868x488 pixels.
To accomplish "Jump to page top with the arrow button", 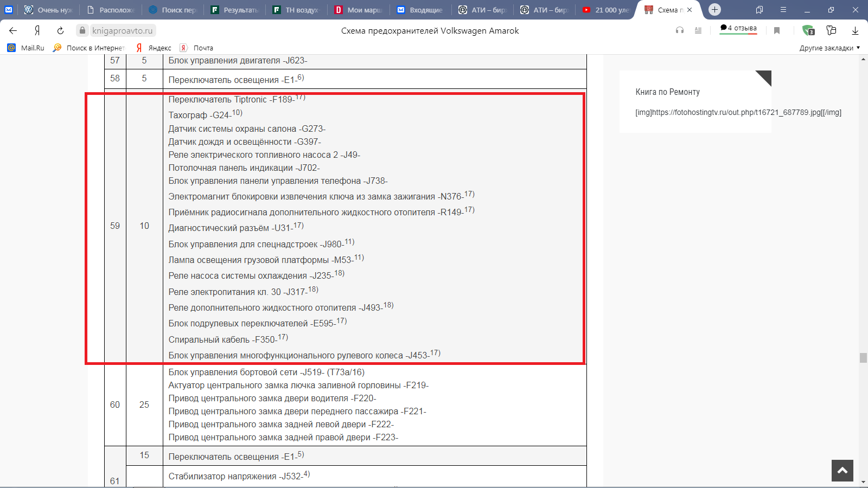I will pyautogui.click(x=842, y=471).
